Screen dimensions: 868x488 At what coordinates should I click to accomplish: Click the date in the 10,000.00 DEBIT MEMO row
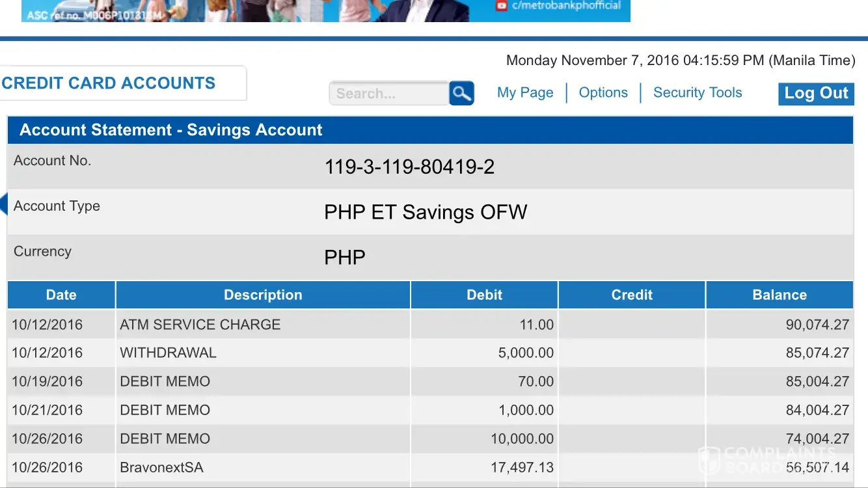click(47, 439)
